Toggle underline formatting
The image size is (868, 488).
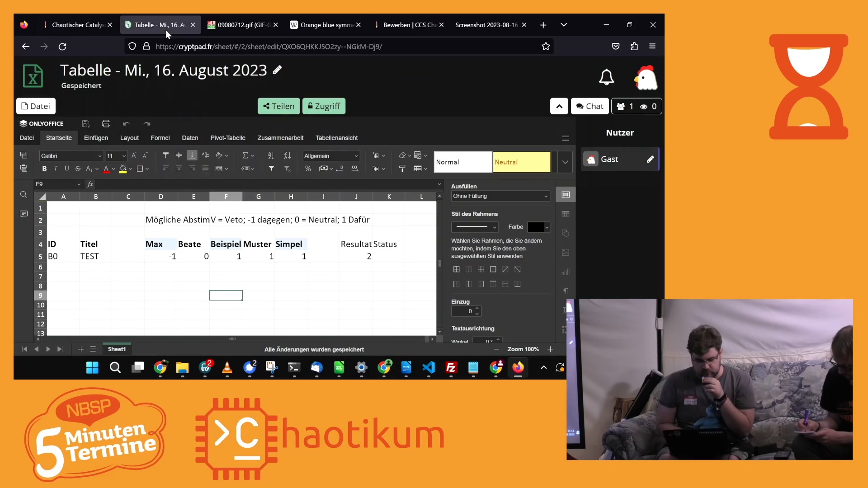[x=66, y=169]
